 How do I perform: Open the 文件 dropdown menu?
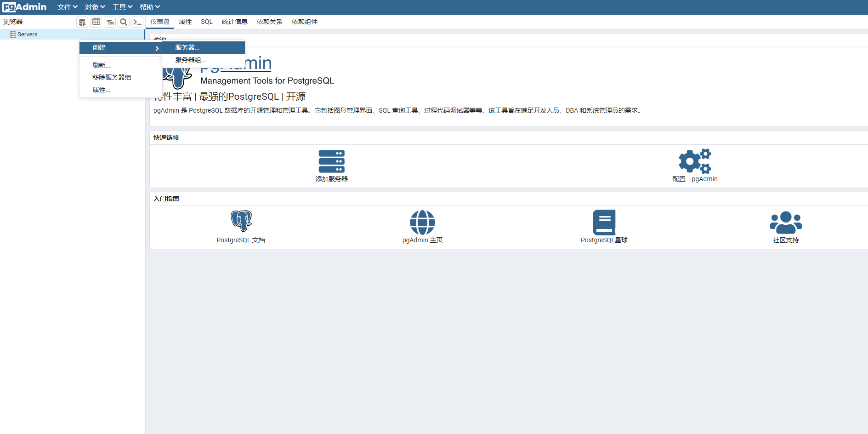coord(67,7)
